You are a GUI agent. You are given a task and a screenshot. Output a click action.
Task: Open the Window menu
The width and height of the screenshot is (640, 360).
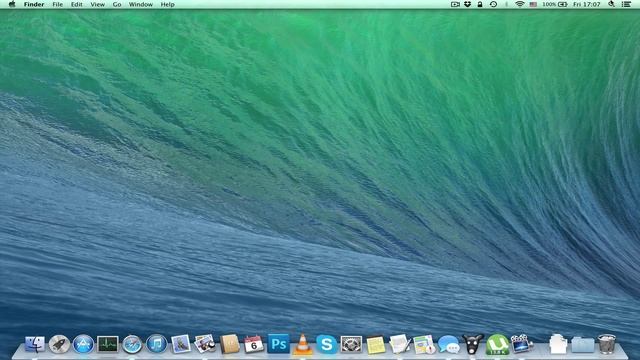(141, 4)
